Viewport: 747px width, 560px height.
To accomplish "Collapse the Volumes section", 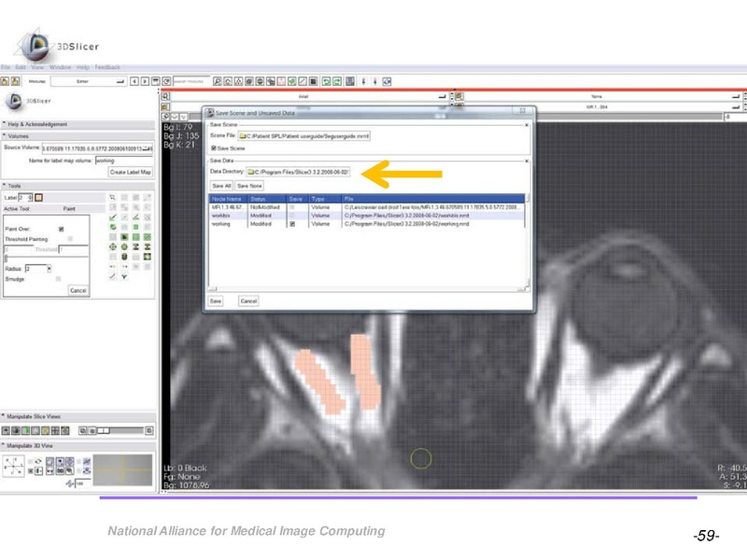I will (x=78, y=136).
